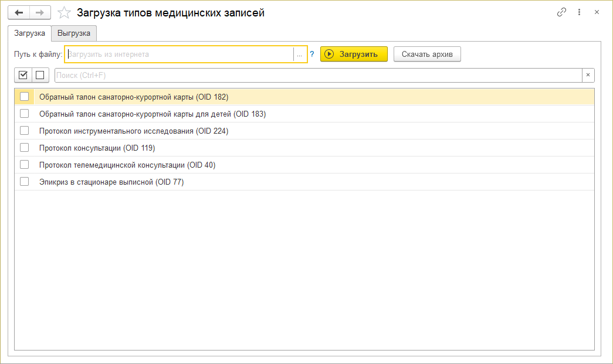The height and width of the screenshot is (364, 613).
Task: Click the Загрузить button
Action: (x=354, y=54)
